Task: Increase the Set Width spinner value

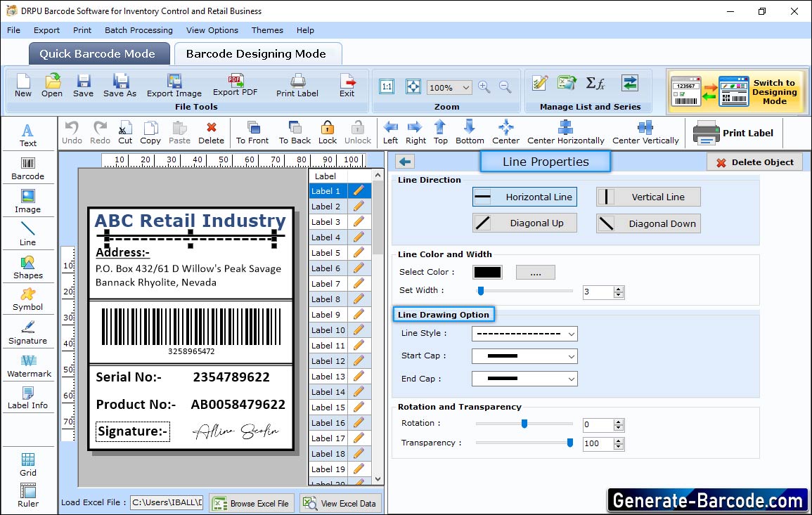Action: (x=619, y=289)
